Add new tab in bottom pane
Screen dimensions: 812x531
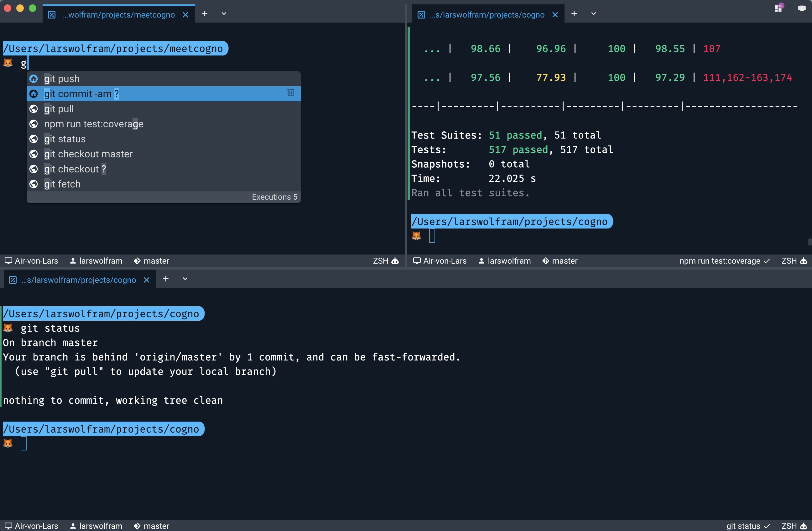166,279
